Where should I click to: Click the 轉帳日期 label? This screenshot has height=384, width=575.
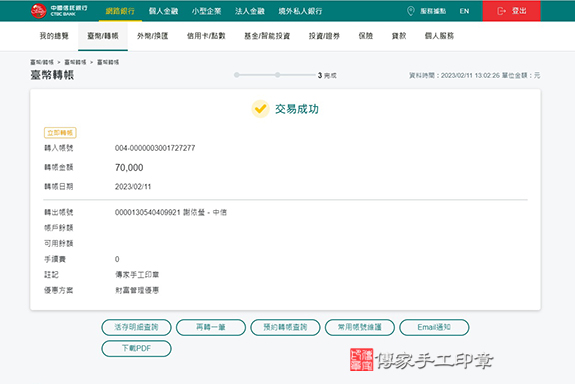tap(59, 186)
